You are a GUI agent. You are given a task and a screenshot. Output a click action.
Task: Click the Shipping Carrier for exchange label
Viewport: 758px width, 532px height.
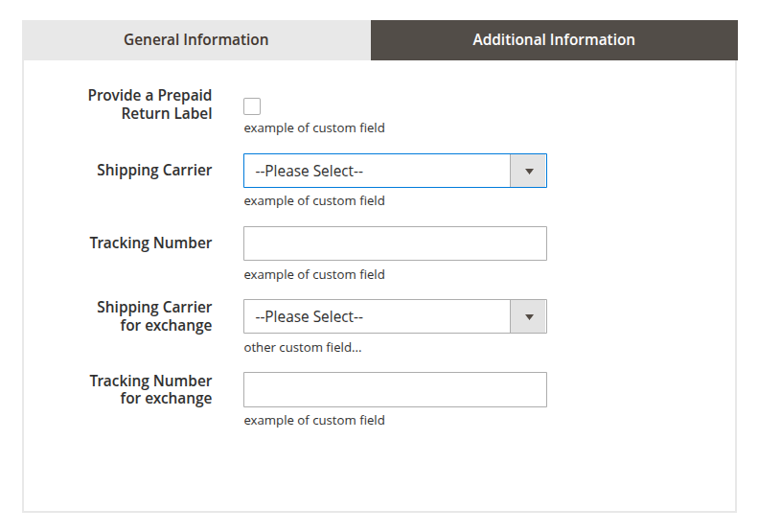[x=154, y=316]
